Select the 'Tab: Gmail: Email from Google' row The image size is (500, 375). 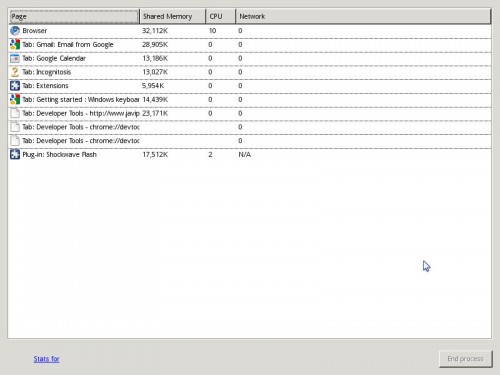[x=250, y=45]
